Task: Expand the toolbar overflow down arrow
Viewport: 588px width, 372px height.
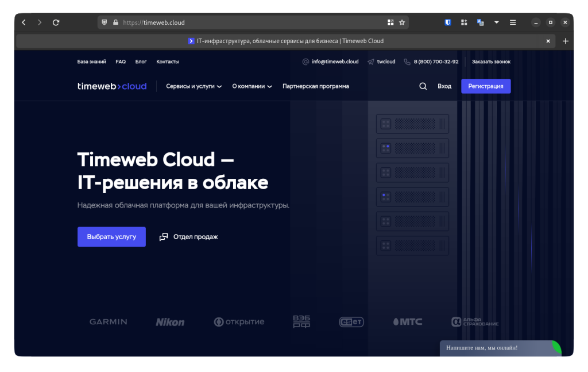Action: [x=497, y=22]
